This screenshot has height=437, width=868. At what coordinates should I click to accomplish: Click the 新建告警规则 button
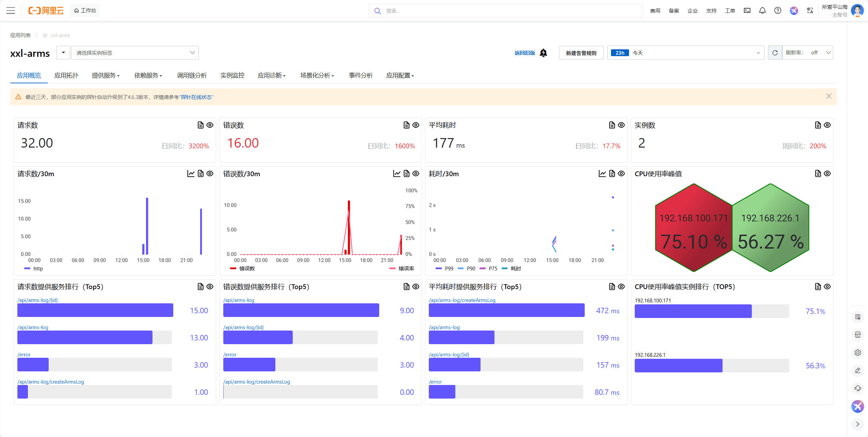click(x=581, y=53)
